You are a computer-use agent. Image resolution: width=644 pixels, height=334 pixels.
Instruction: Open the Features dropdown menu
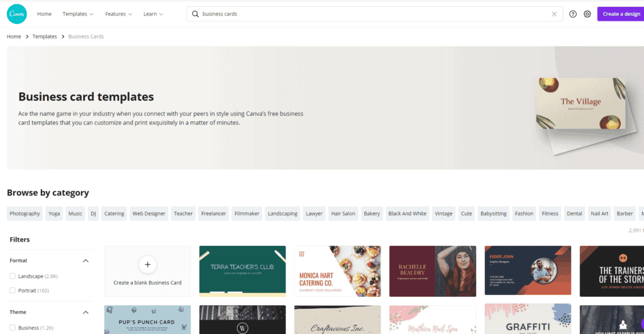click(118, 14)
